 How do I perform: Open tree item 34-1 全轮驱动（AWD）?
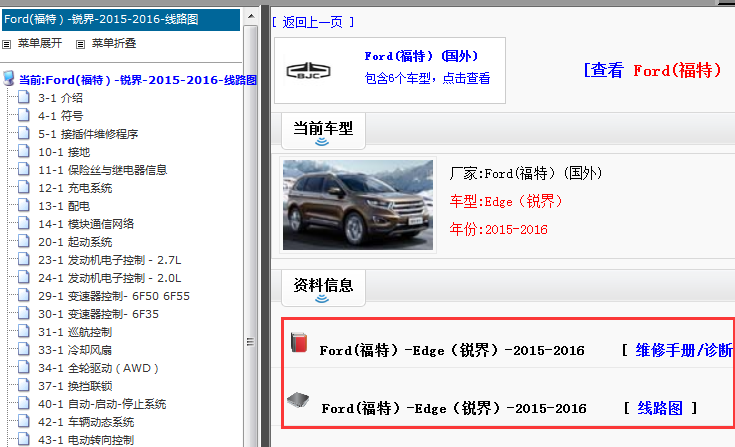pyautogui.click(x=98, y=368)
